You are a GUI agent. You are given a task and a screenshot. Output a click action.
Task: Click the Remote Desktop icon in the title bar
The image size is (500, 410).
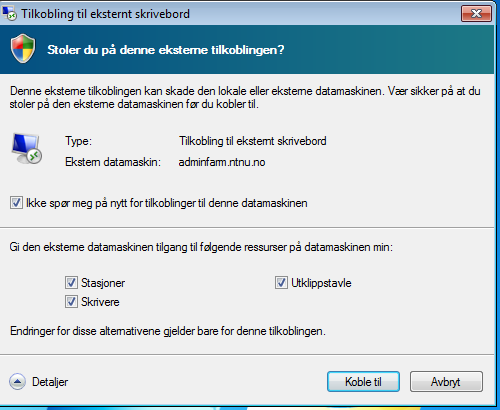(x=9, y=14)
